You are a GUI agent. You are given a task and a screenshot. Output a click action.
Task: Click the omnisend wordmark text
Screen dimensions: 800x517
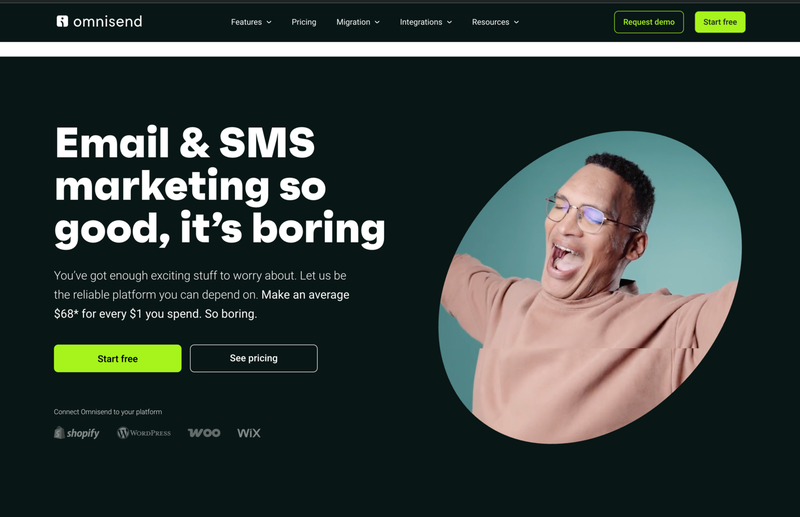tap(108, 21)
